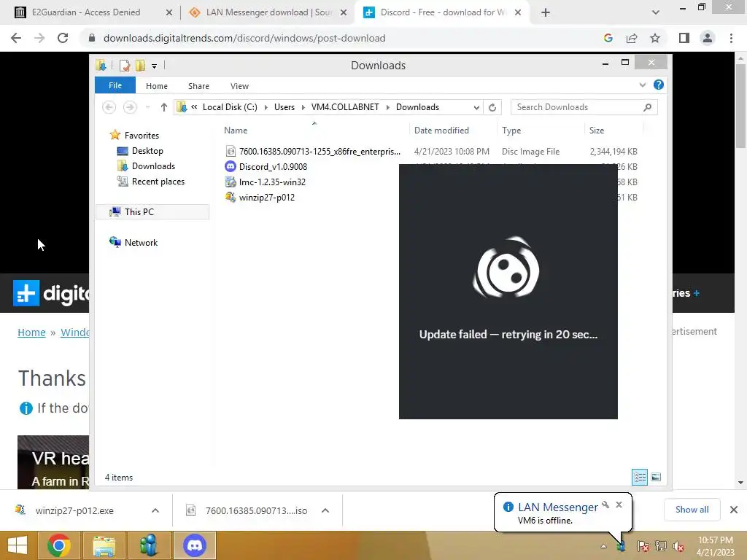
Task: Open Discord taskbar icon
Action: click(194, 545)
